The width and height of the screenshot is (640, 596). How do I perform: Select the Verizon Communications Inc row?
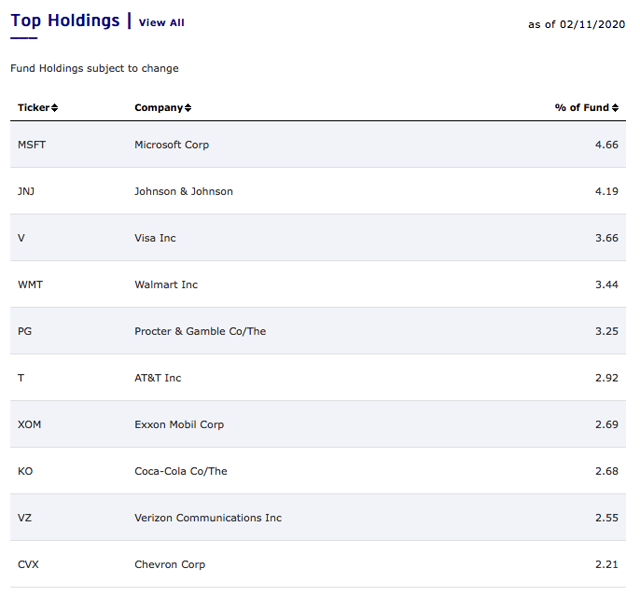[x=318, y=518]
